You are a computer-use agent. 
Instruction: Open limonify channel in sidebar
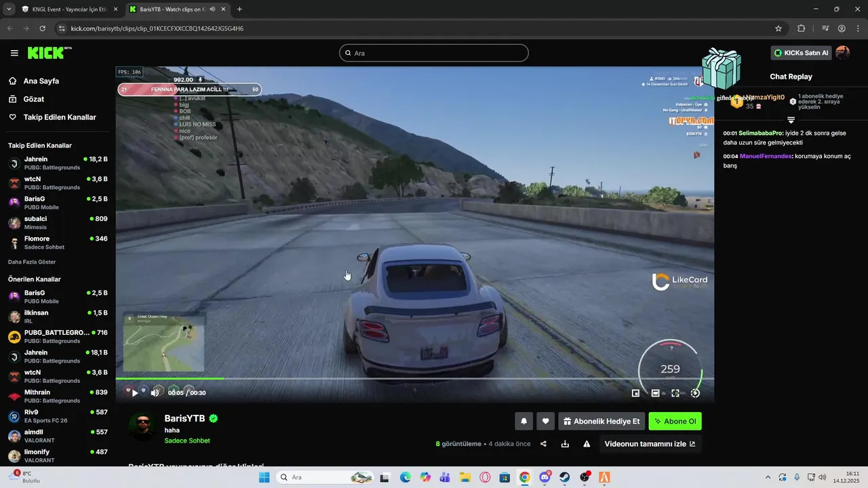[58, 455]
